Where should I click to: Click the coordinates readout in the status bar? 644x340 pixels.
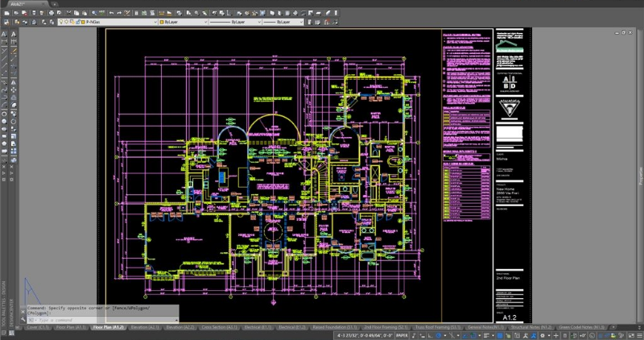(x=365, y=335)
